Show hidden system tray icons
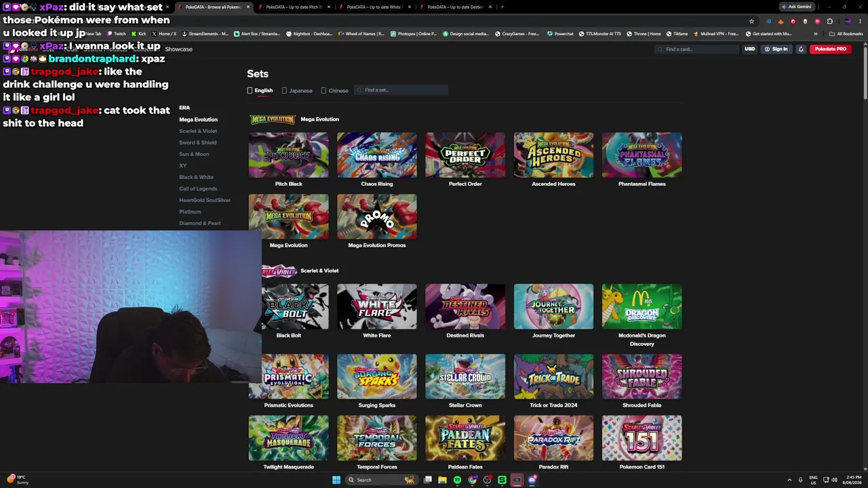This screenshot has width=868, height=488. point(789,480)
